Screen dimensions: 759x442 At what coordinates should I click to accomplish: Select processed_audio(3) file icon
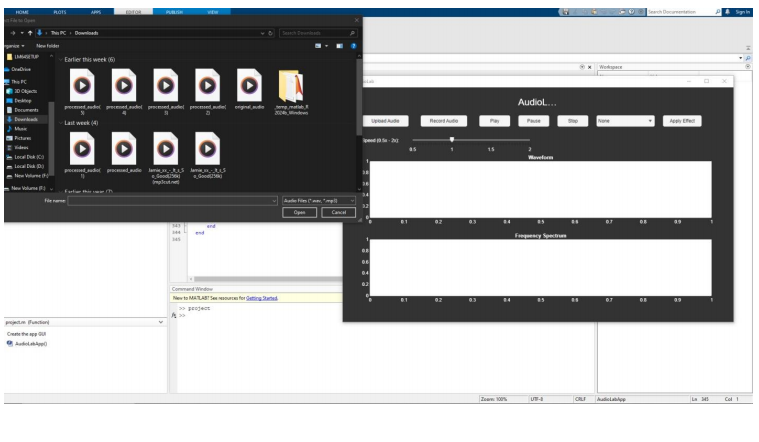(x=166, y=86)
